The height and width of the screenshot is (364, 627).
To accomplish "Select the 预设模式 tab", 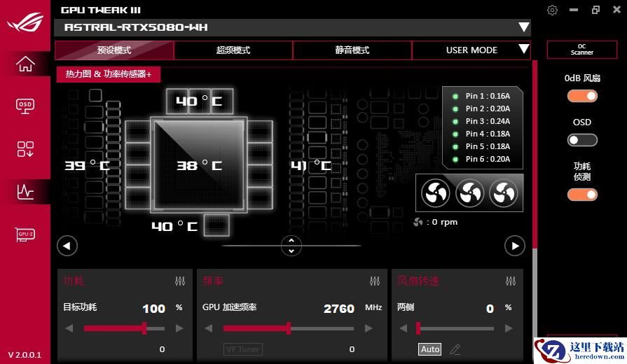I will pyautogui.click(x=114, y=50).
